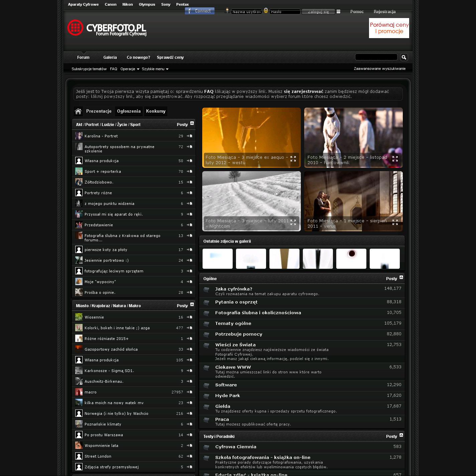Collapse the Testy i Poradniki category
Viewport: 476px width, 476px height.
point(401,435)
